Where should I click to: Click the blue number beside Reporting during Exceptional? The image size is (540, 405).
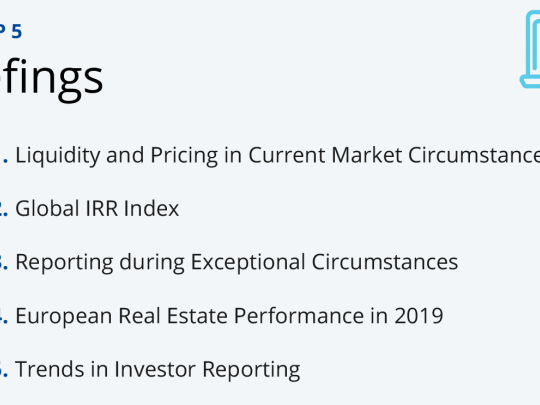click(x=4, y=262)
